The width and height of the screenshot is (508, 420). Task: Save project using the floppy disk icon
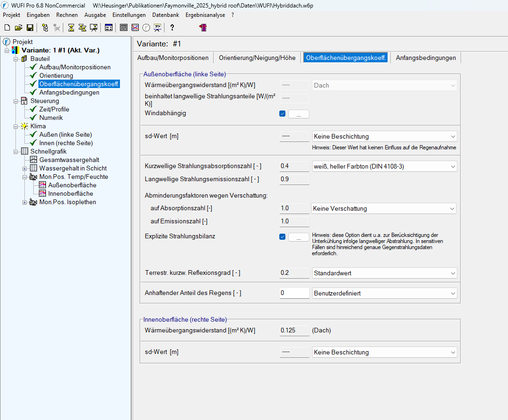pyautogui.click(x=30, y=28)
